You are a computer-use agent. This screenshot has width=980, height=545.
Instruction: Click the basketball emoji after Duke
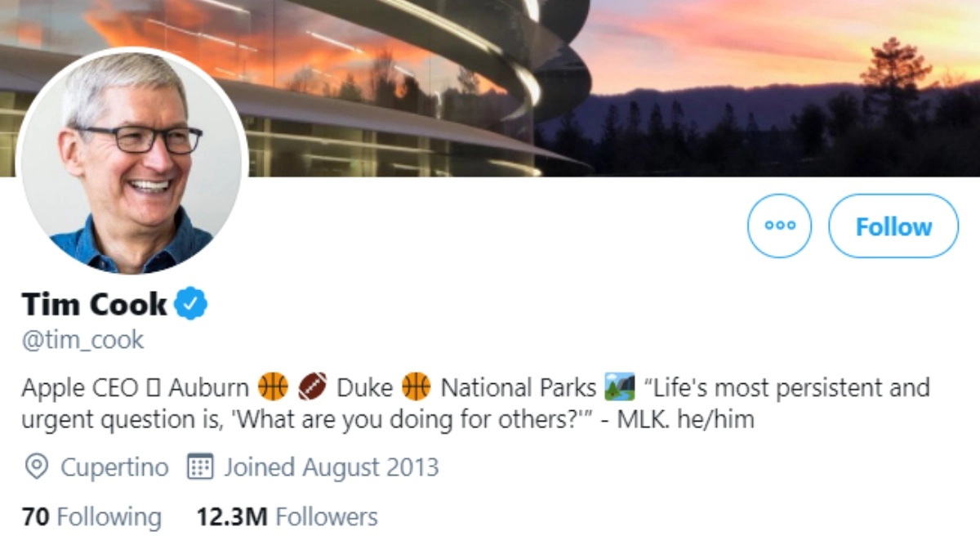[416, 386]
